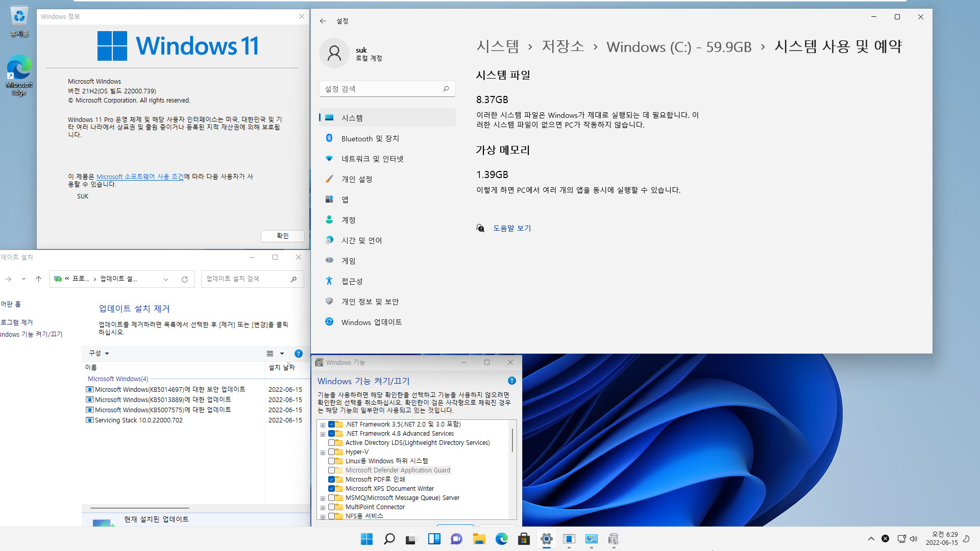Viewport: 980px width, 551px height.
Task: Select 접근성 in Settings sidebar
Action: [x=387, y=281]
